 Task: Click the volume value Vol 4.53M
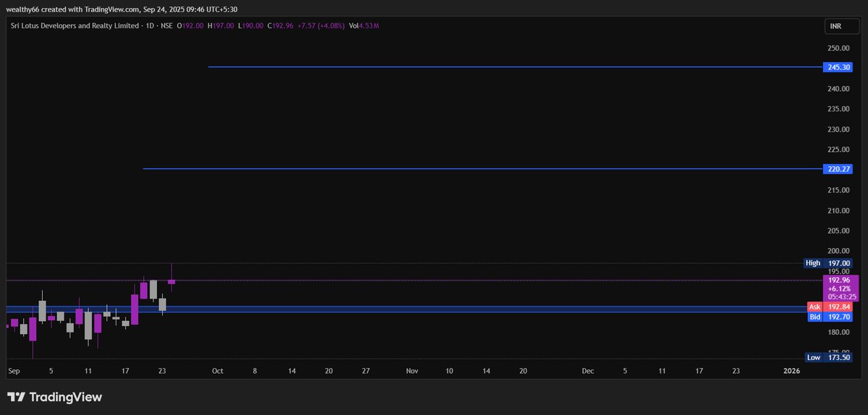(x=365, y=26)
